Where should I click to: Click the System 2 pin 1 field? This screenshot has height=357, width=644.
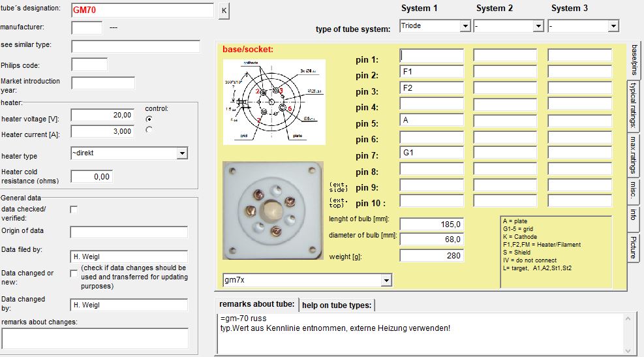coord(505,55)
